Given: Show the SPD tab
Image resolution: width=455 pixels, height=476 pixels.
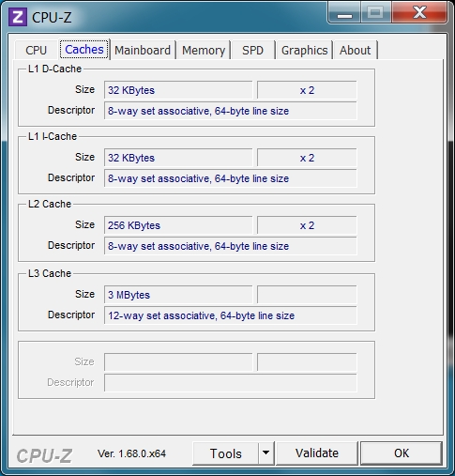Looking at the screenshot, I should pos(253,50).
